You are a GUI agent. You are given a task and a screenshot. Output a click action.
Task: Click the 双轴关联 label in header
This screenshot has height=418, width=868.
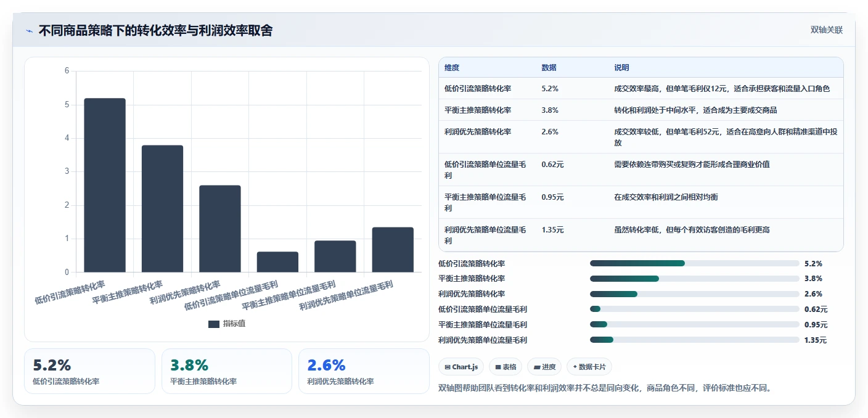826,30
